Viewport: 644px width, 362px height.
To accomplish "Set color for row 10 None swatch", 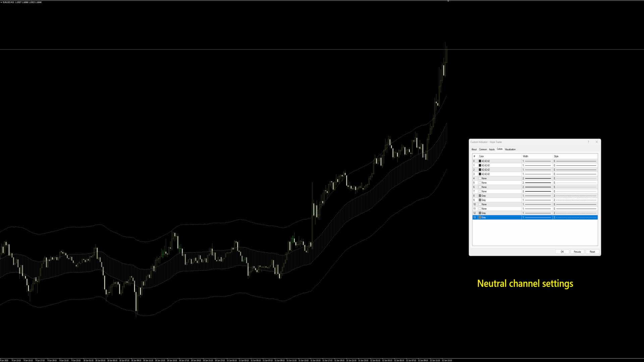I will 480,204.
